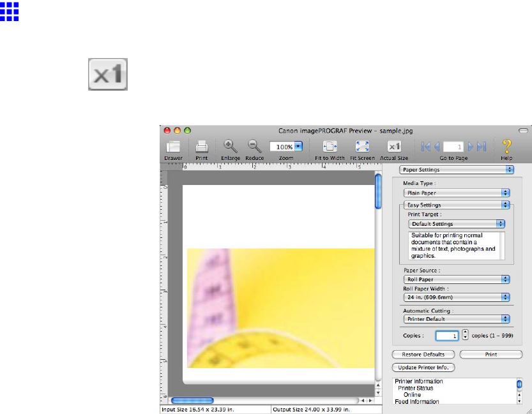
Task: Click Fit Screen icon
Action: (x=362, y=146)
